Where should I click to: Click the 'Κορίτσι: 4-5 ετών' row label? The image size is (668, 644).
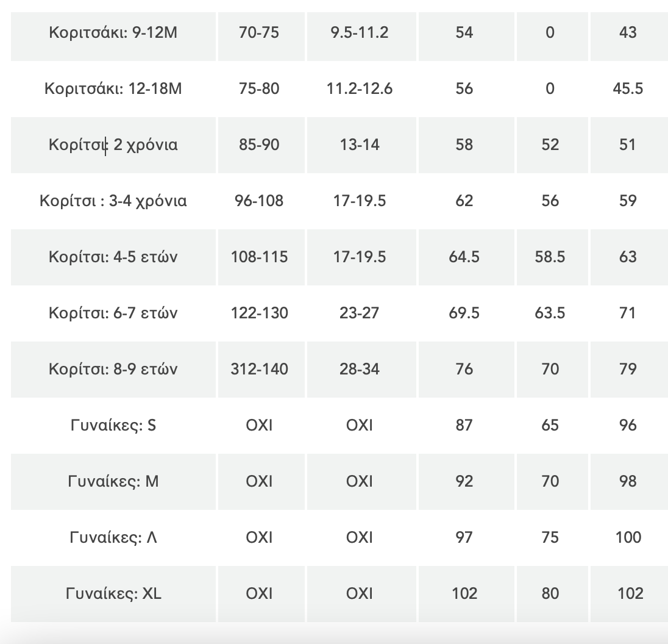pos(113,257)
